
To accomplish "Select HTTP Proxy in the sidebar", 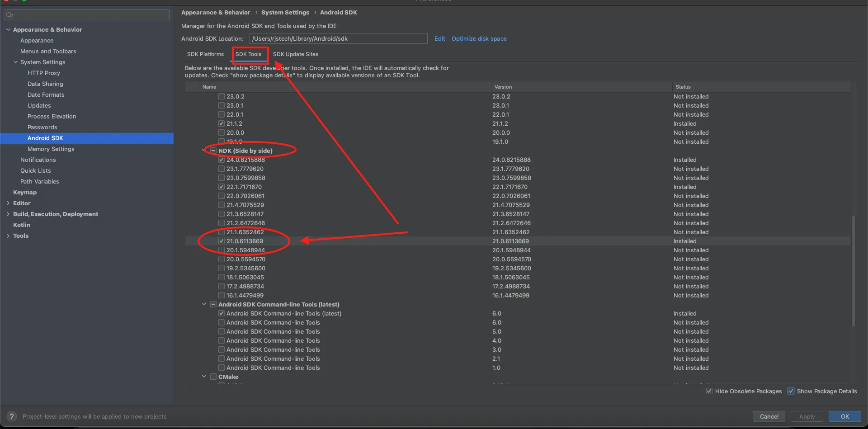I will tap(44, 73).
